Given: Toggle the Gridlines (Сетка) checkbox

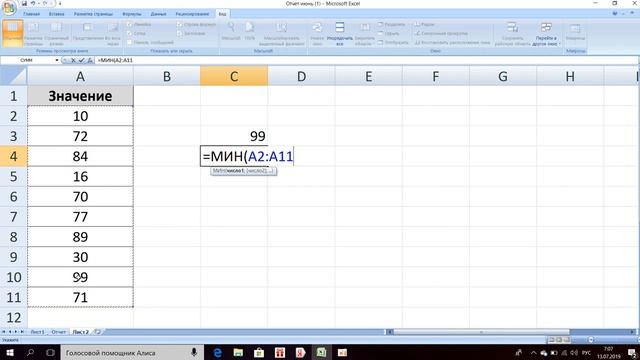Looking at the screenshot, I should (129, 33).
